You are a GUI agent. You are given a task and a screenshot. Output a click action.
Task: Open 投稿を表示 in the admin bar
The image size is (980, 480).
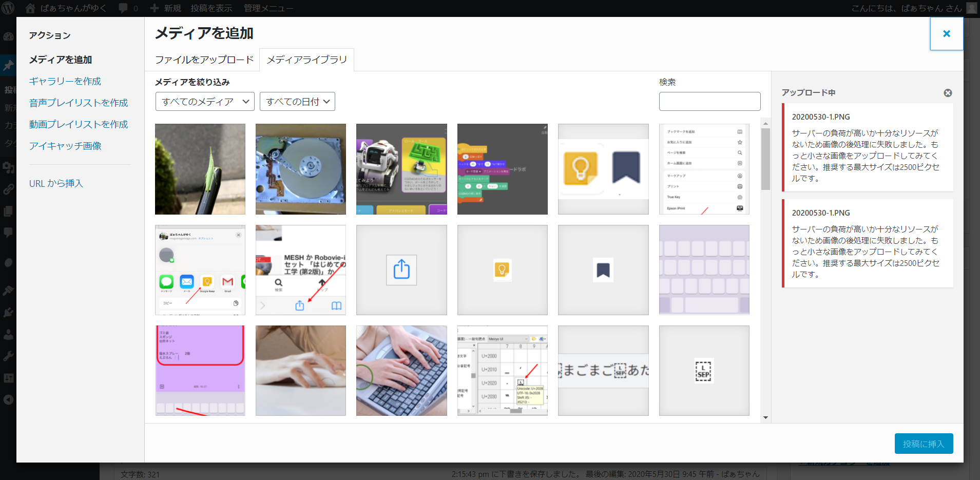coord(212,8)
